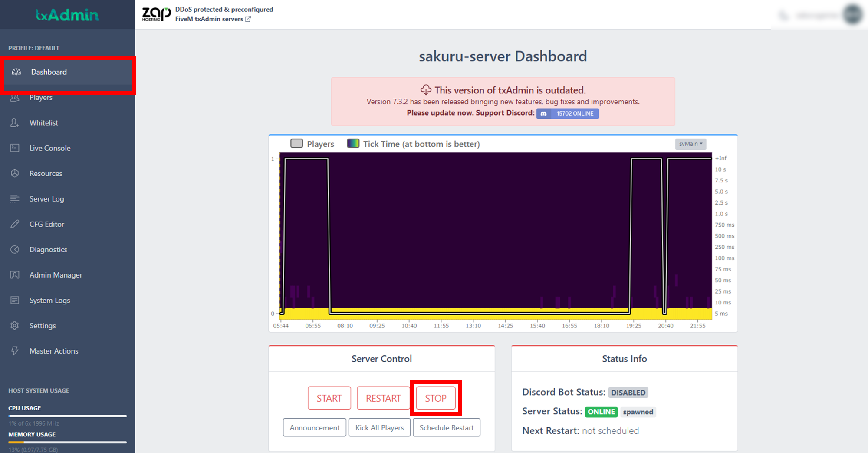Expand the svMain thread dropdown
The image size is (868, 453).
690,144
